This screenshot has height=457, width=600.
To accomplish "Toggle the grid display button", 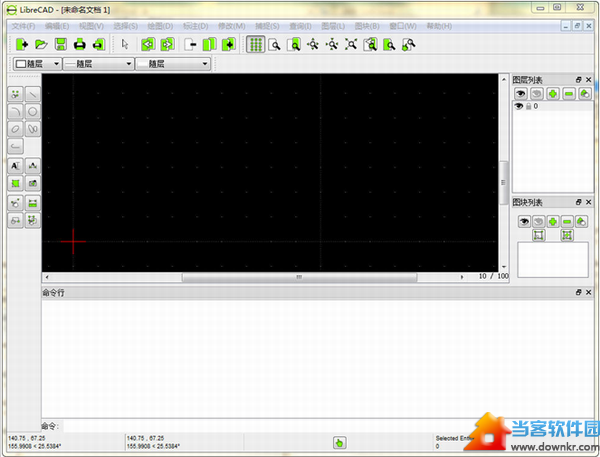I will tap(255, 44).
